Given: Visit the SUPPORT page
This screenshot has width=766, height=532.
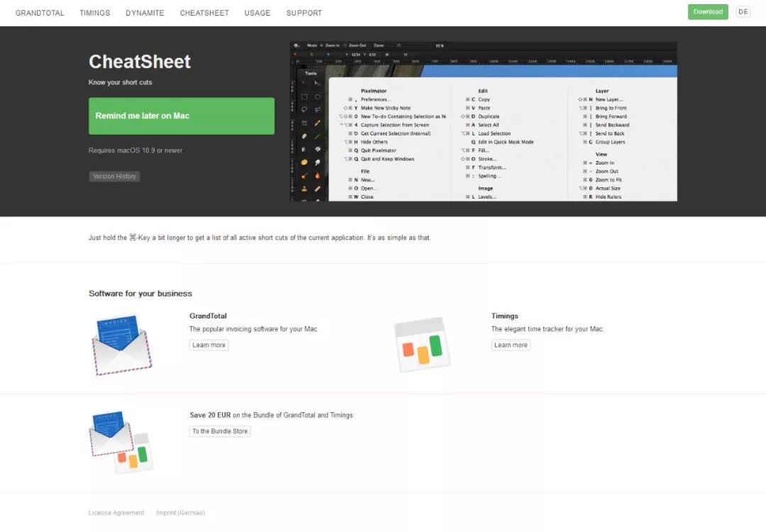Looking at the screenshot, I should (x=304, y=13).
